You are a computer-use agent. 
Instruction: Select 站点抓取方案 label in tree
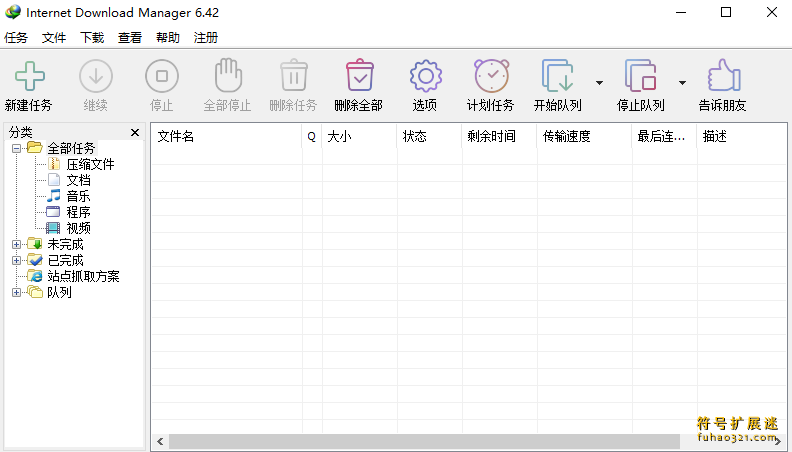83,276
